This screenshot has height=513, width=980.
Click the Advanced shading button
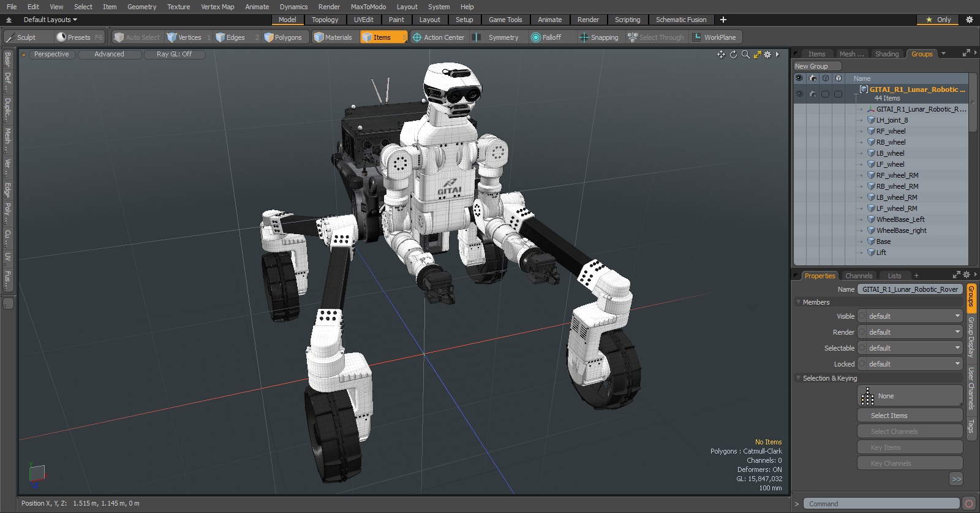[x=109, y=55]
